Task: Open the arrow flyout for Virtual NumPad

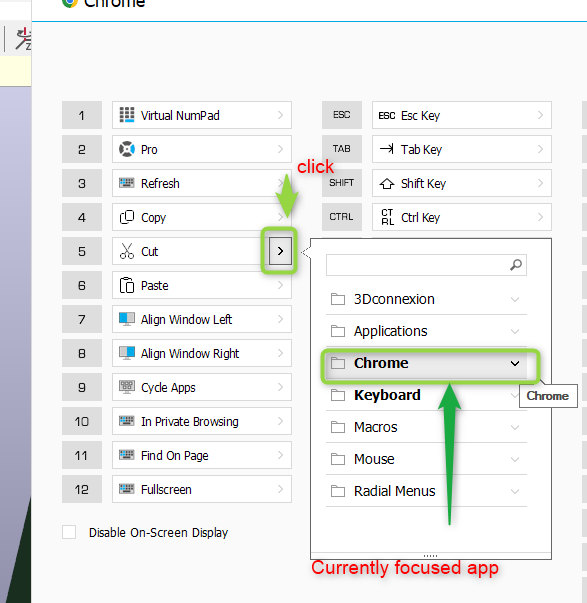Action: 280,115
